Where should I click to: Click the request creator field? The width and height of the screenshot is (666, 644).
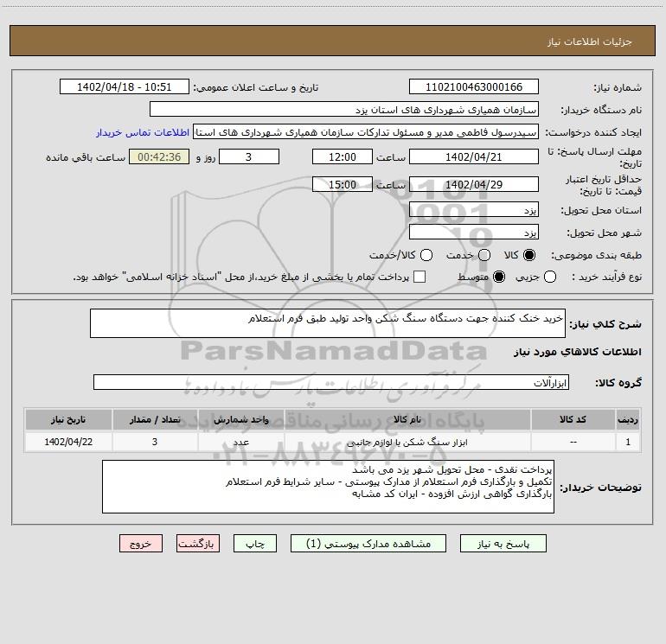[366, 132]
